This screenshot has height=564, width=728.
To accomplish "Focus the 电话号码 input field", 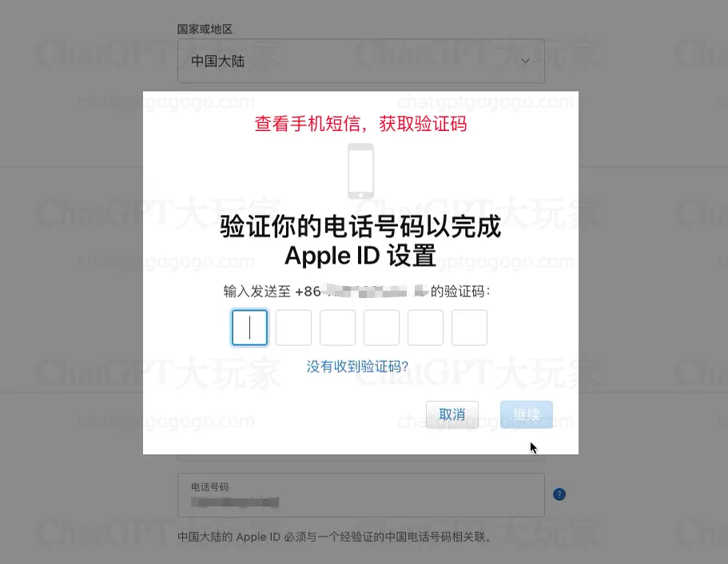I will pyautogui.click(x=360, y=494).
